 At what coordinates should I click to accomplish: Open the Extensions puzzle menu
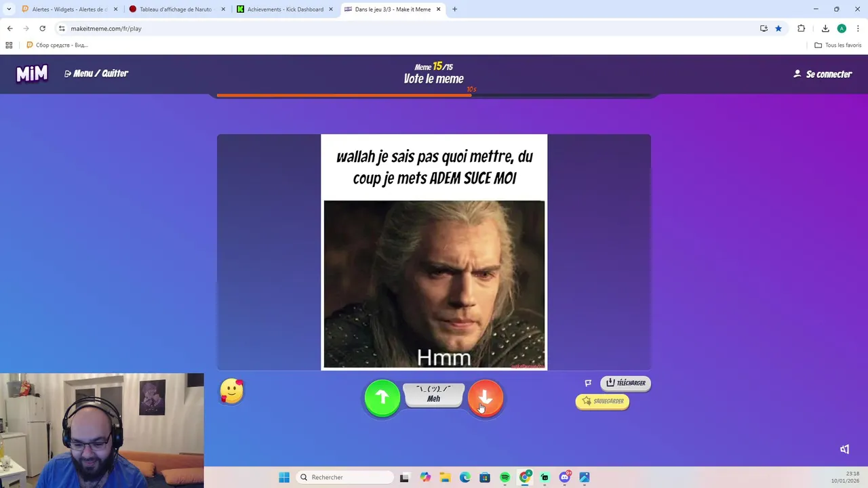coord(802,28)
